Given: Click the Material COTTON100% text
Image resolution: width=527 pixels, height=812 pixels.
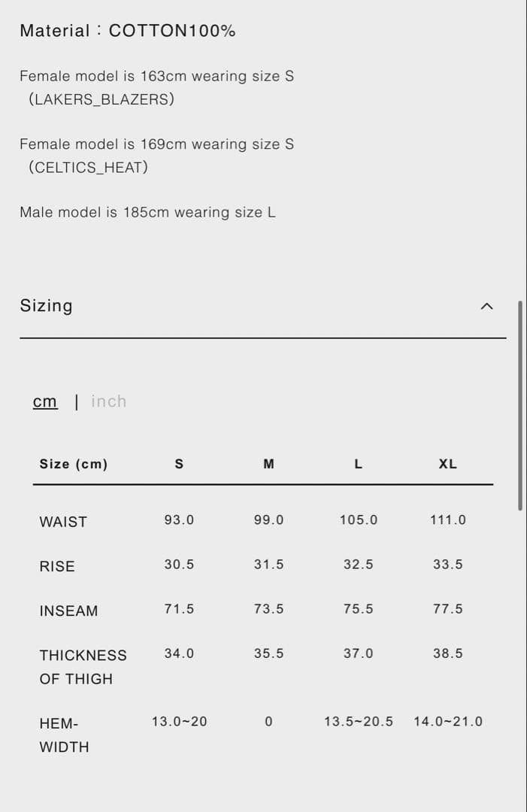Looking at the screenshot, I should (x=127, y=31).
